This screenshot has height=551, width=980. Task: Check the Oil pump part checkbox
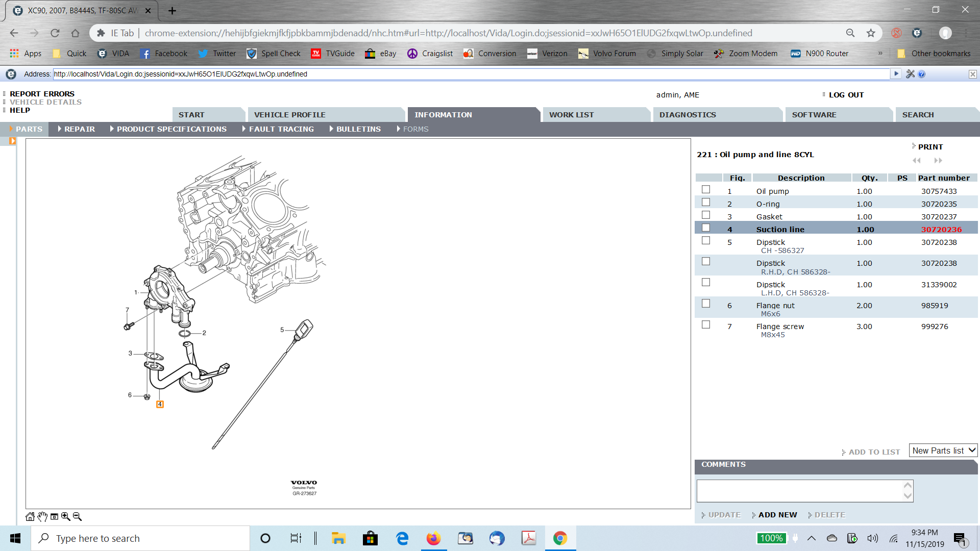[x=706, y=189]
